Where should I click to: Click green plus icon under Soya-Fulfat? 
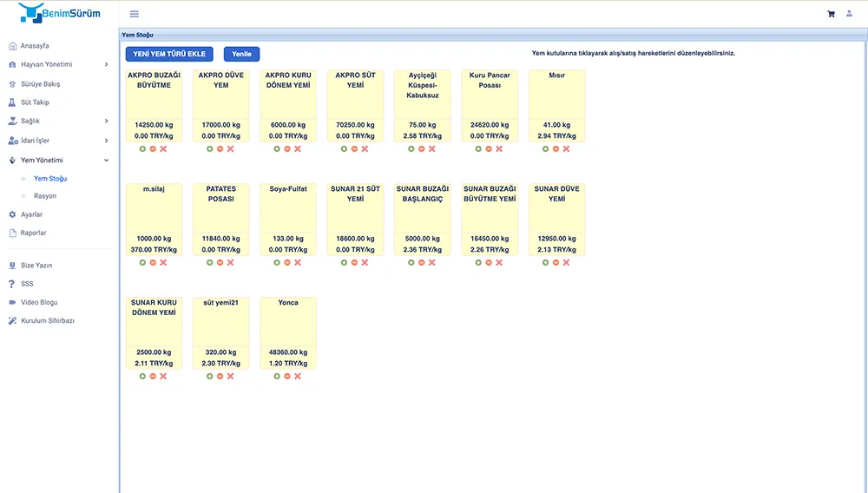(x=277, y=262)
